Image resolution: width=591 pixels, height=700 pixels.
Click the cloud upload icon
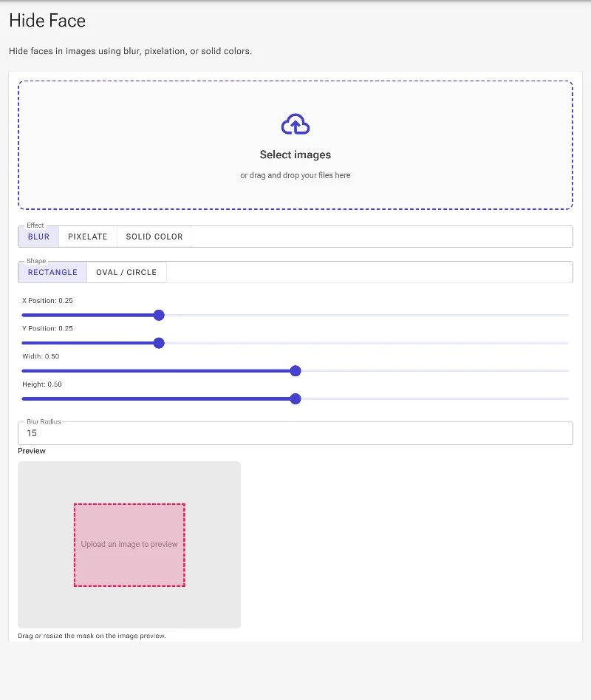[295, 124]
